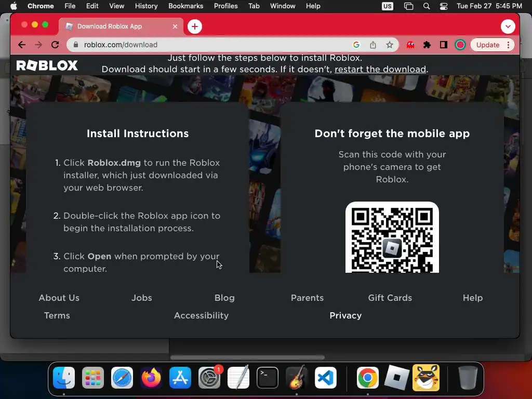Open the Profiles menu

coord(225,6)
